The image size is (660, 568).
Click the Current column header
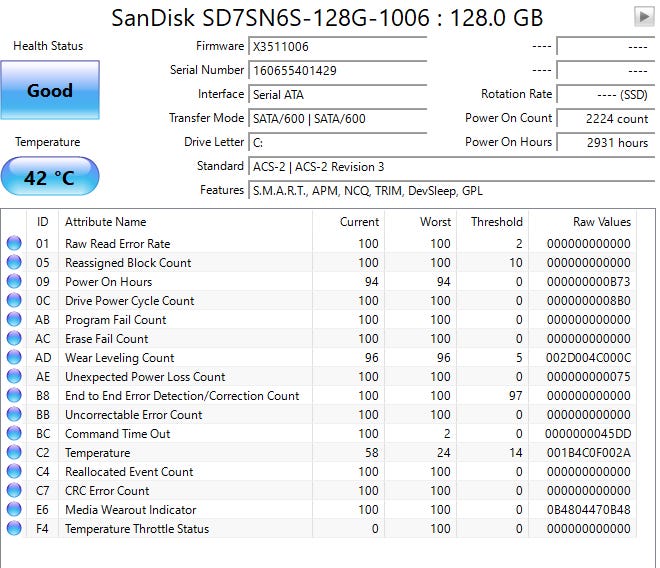pyautogui.click(x=349, y=222)
